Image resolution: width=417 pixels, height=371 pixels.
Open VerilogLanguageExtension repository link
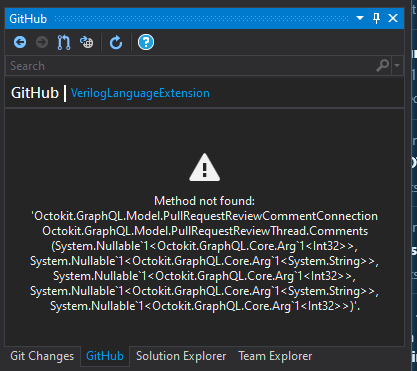click(140, 93)
